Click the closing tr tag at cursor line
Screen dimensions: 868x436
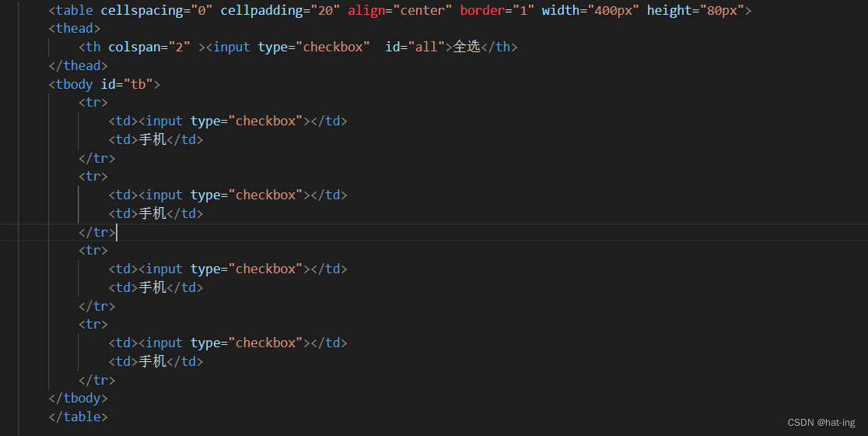[x=97, y=232]
